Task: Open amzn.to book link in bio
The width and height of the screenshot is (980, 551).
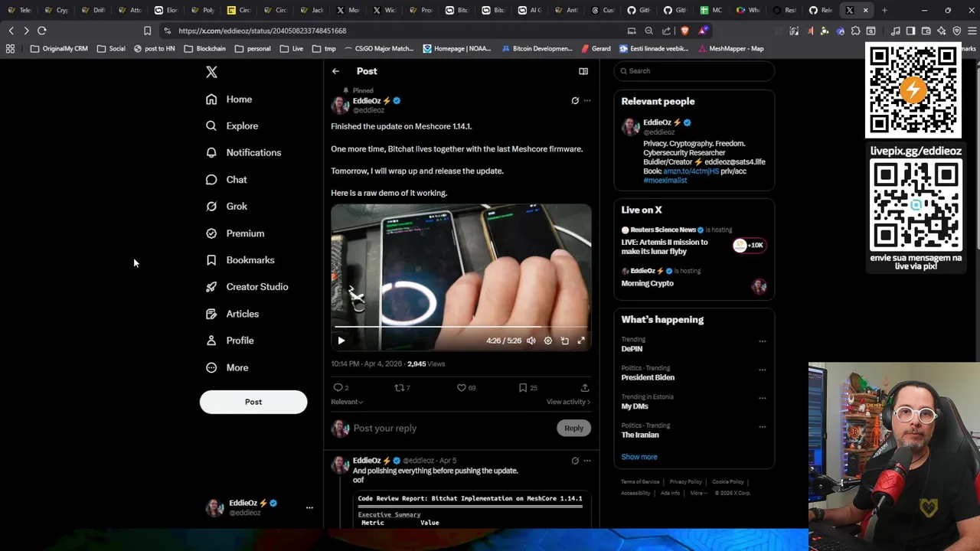Action: coord(691,171)
